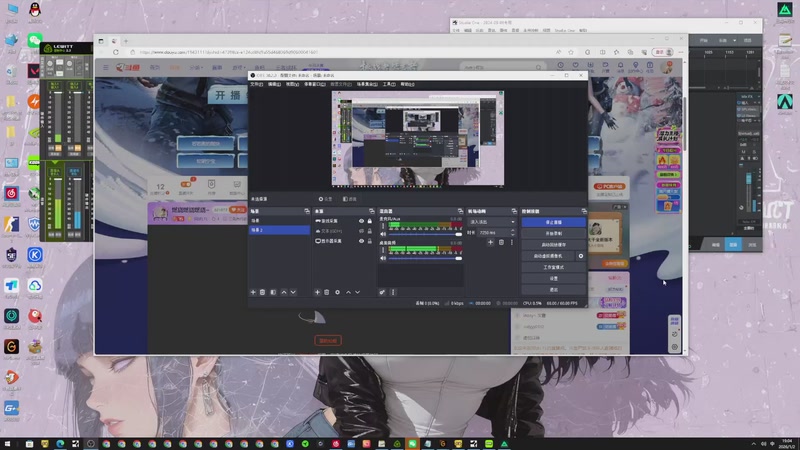This screenshot has height=450, width=800.
Task: Open Microsoft Edge from the taskbar
Action: (60, 444)
